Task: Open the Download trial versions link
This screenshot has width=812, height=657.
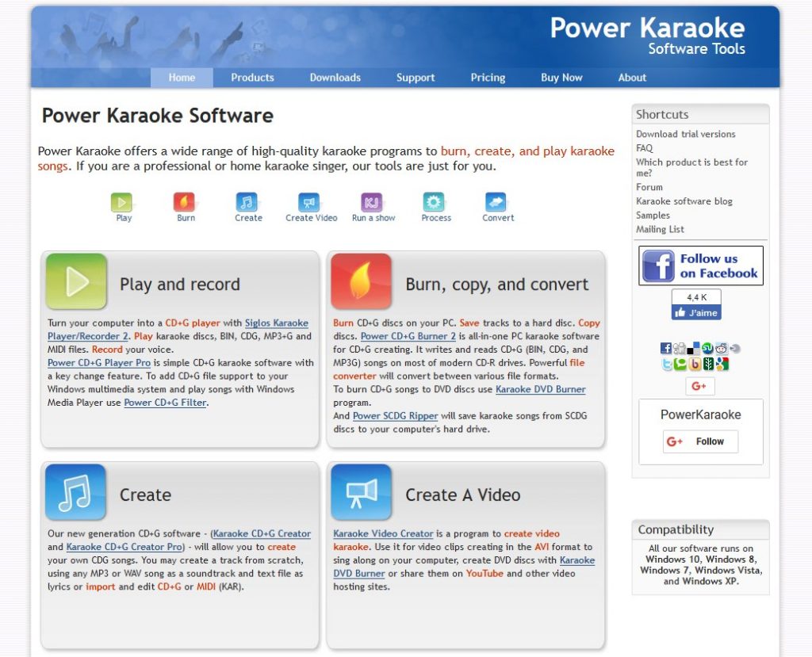Action: 685,134
